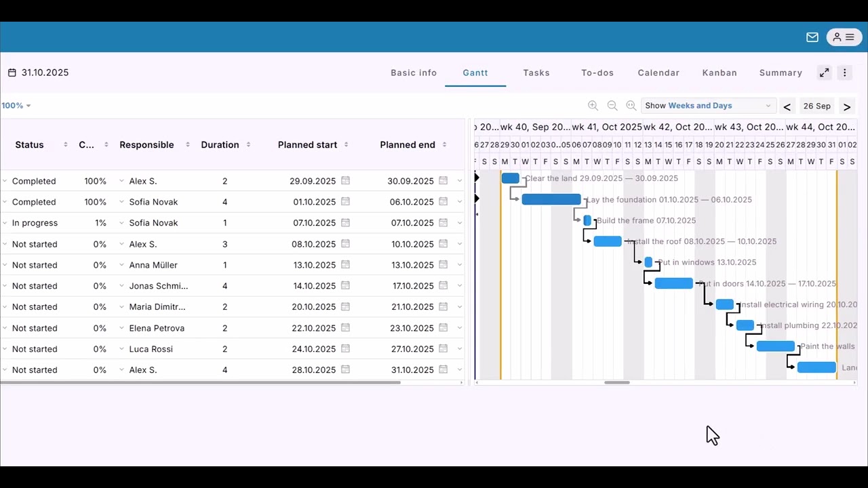Open date picker for planned end 06.10.2025

pyautogui.click(x=443, y=202)
